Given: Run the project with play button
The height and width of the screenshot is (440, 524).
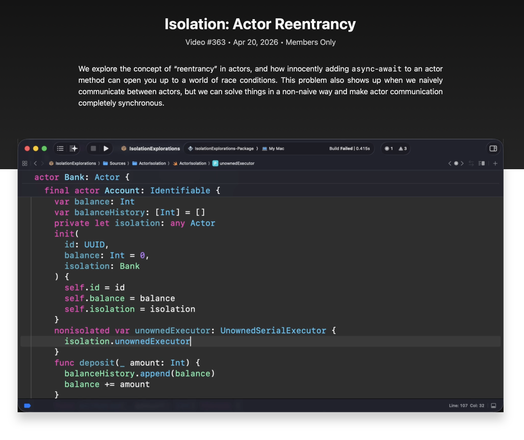Looking at the screenshot, I should point(106,148).
